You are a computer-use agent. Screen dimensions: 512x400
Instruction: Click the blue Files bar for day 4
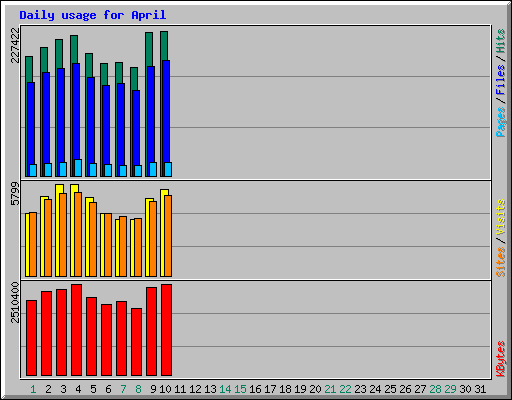76,111
